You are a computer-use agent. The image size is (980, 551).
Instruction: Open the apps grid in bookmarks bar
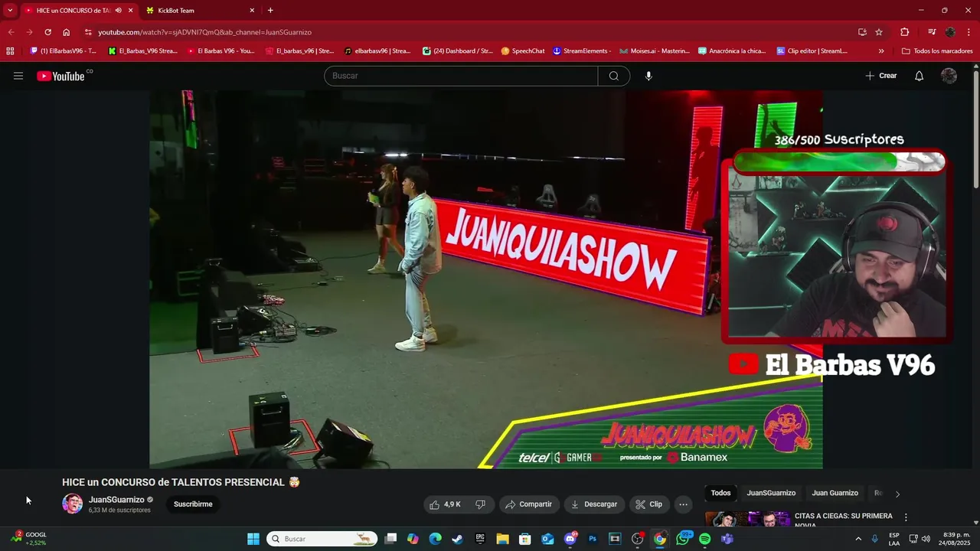(10, 51)
